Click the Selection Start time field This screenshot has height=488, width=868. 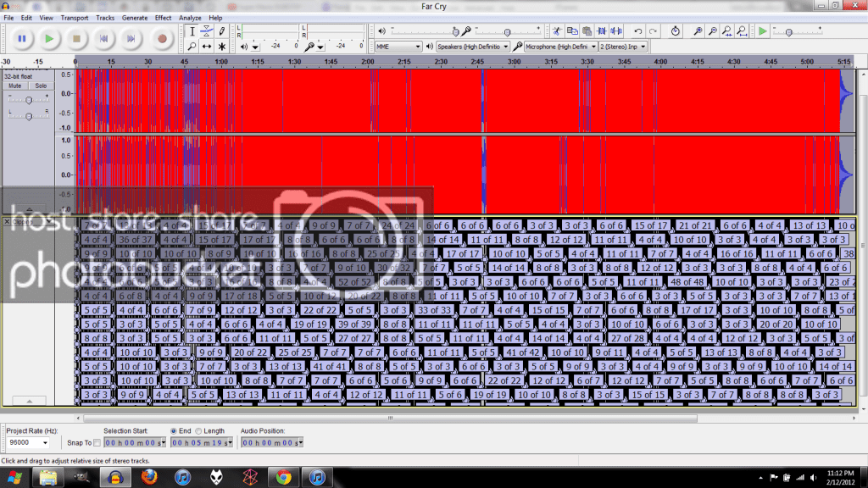(x=135, y=442)
